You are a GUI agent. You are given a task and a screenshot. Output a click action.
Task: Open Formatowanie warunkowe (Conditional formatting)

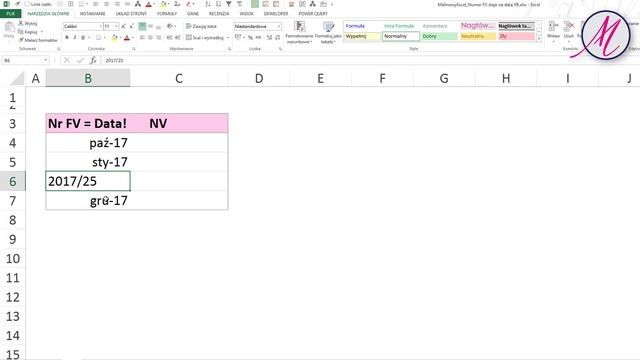(x=300, y=33)
